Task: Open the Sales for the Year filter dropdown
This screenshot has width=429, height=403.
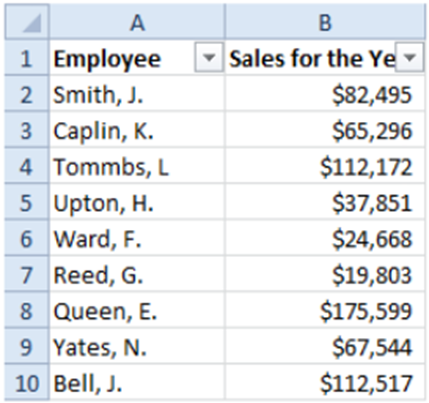Action: point(409,57)
